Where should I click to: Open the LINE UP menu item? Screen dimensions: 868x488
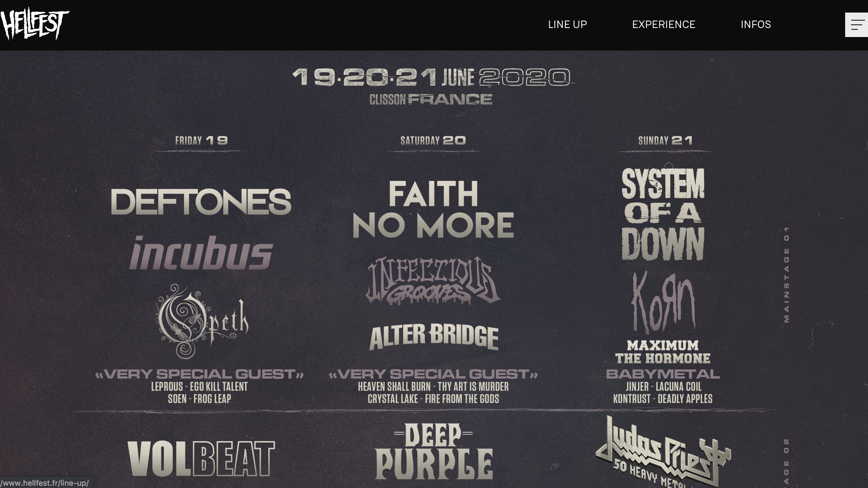coord(568,24)
